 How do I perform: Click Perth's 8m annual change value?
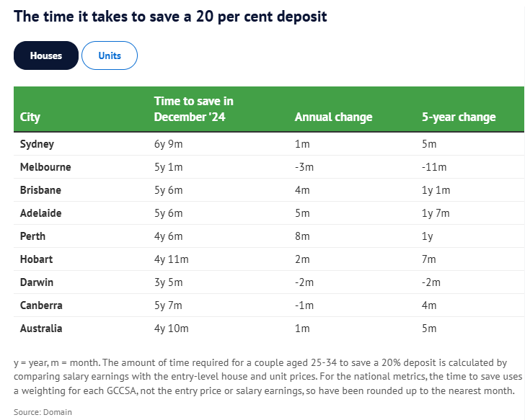[x=302, y=236]
